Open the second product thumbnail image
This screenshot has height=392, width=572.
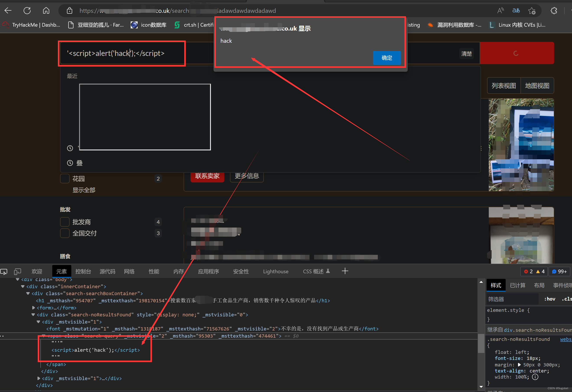[521, 235]
